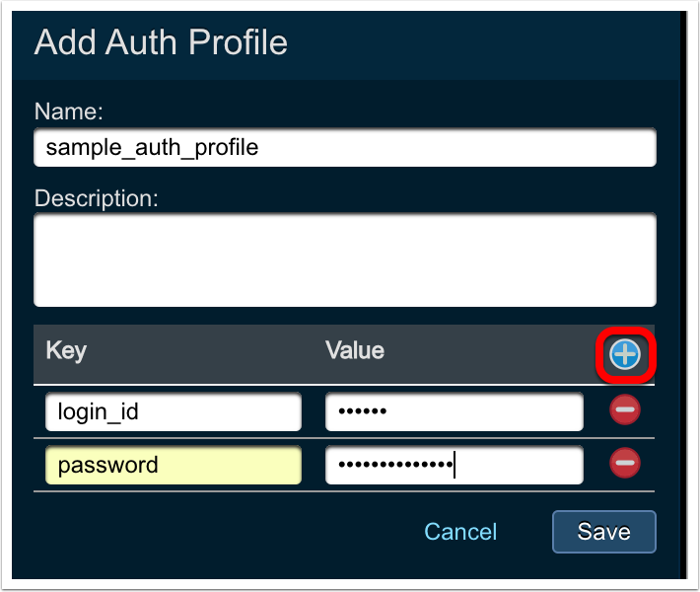Delete the password row using minus icon
Screen dimensions: 700x592
click(x=625, y=463)
